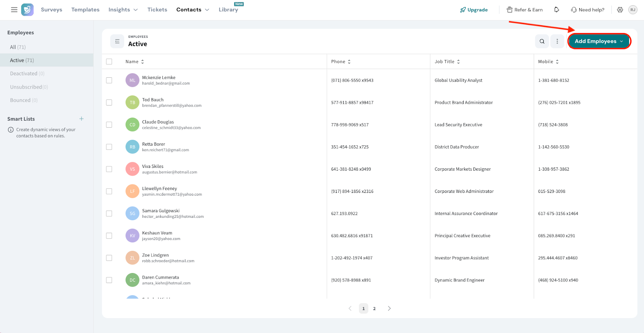Screen dimensions: 644x333
Task: Click the plus icon beside Smart Lists
Action: (x=81, y=119)
